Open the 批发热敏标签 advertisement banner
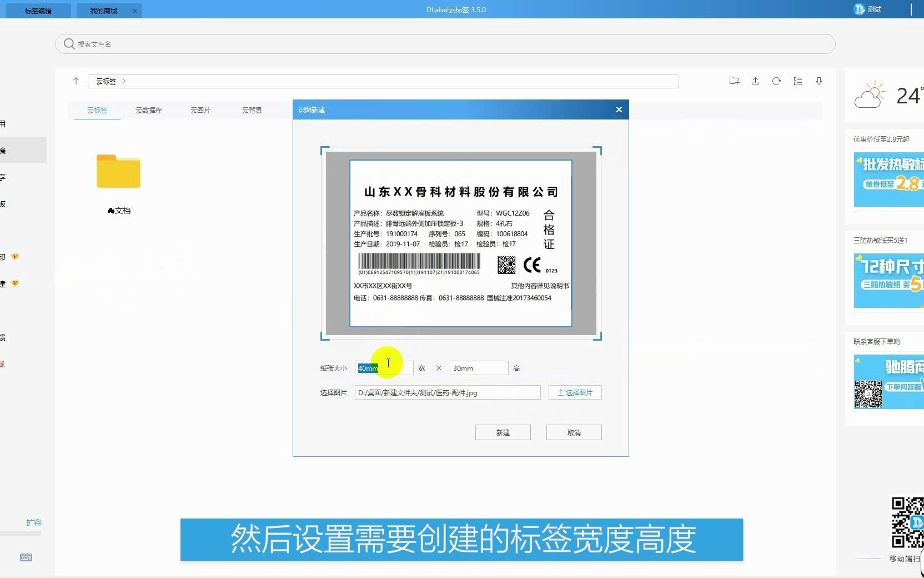The width and height of the screenshot is (924, 578). (x=888, y=180)
